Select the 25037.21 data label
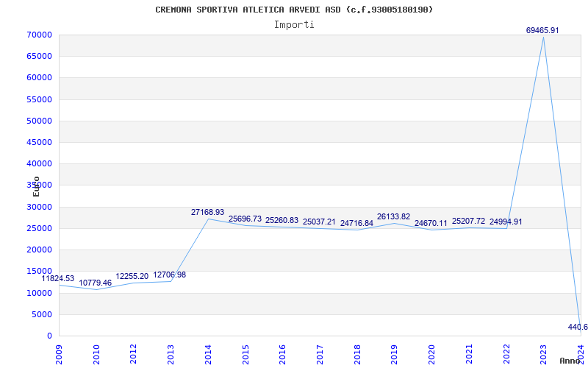588x368 pixels. click(x=319, y=222)
